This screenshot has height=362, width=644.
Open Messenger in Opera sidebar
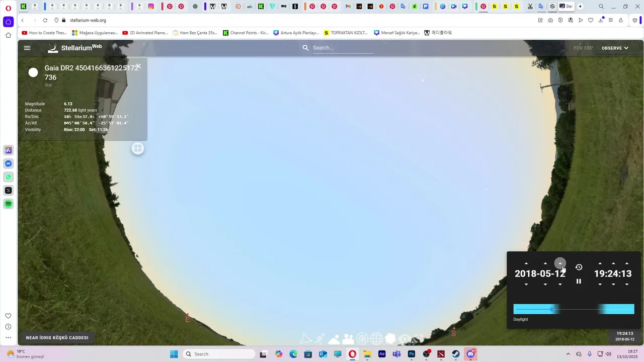pos(9,163)
